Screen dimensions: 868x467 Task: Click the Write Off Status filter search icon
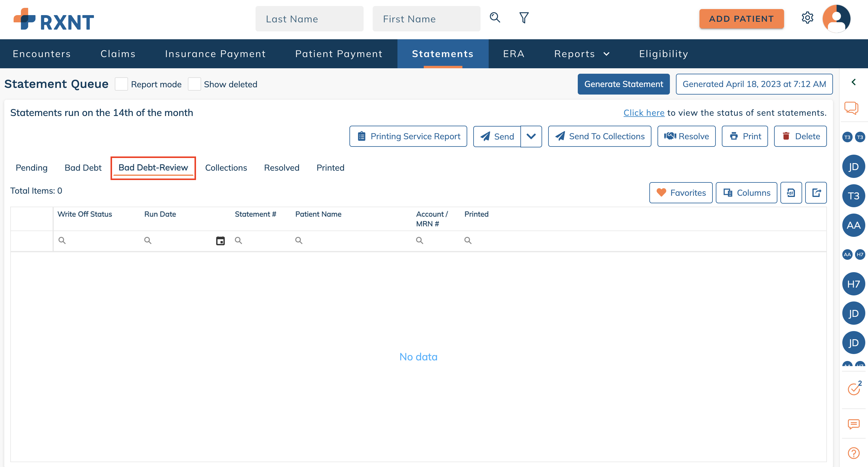[x=62, y=240]
